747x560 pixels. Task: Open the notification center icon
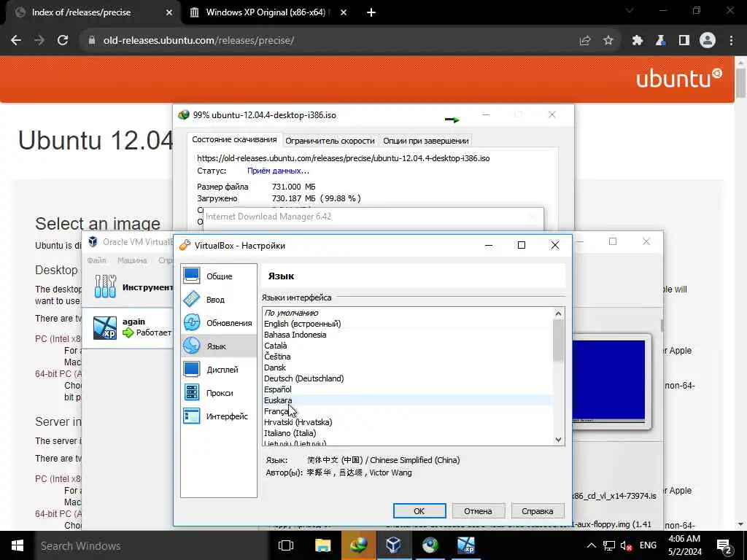coord(724,546)
